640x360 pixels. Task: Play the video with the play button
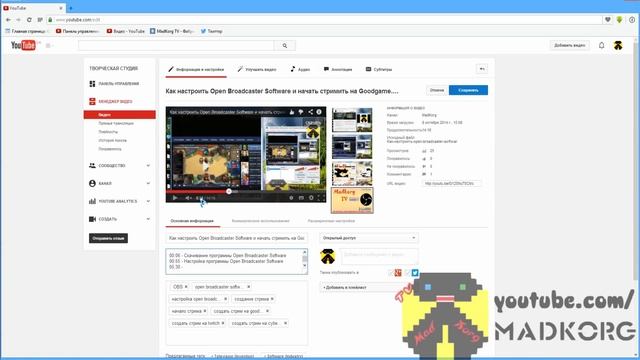175,198
